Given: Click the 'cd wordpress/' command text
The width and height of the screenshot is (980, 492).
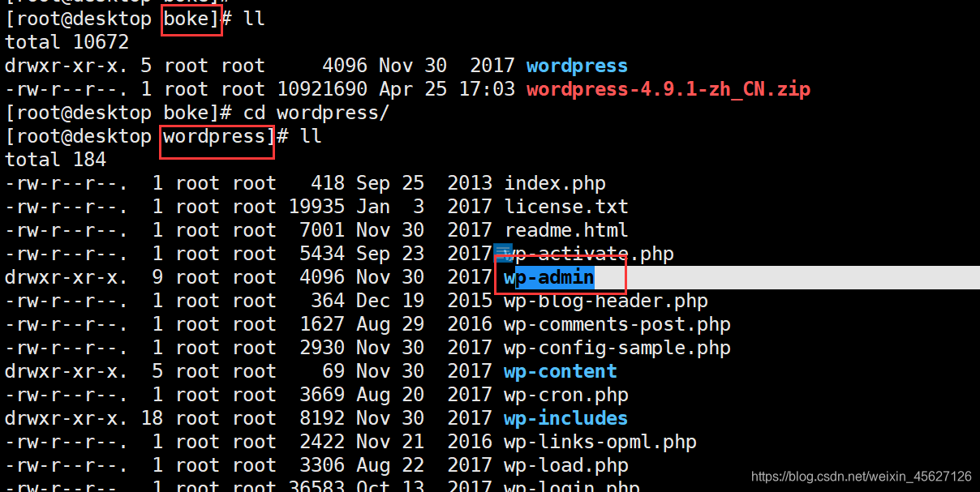Looking at the screenshot, I should 316,113.
